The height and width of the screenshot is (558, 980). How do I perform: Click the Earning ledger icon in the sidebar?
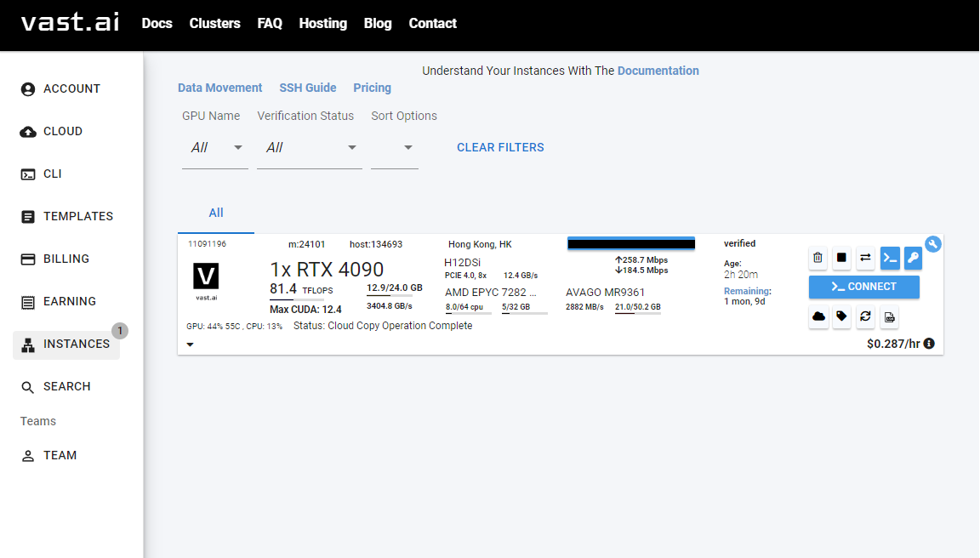28,302
